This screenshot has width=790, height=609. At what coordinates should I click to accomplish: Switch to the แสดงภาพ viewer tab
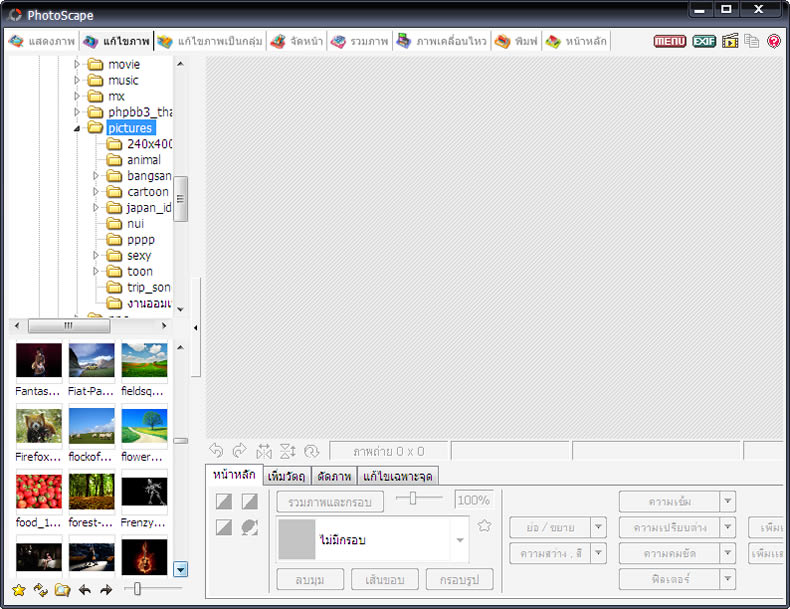[42, 41]
